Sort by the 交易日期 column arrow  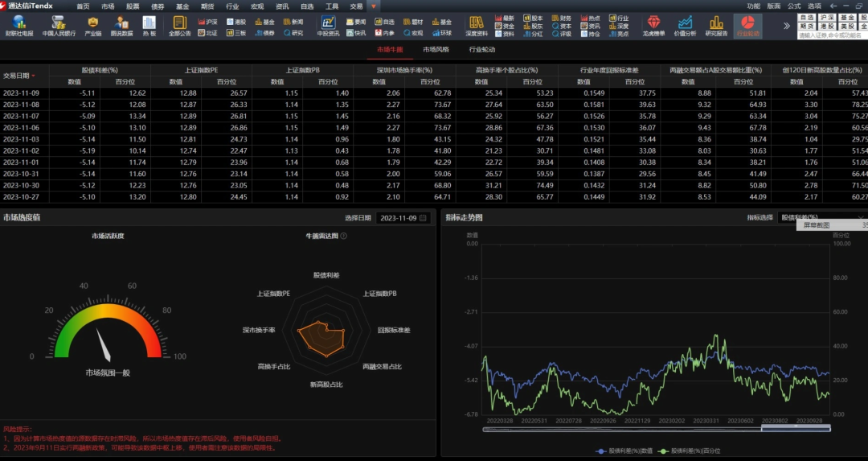33,76
